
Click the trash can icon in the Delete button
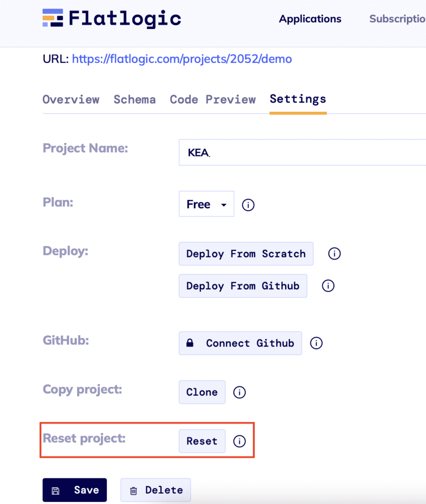[133, 491]
